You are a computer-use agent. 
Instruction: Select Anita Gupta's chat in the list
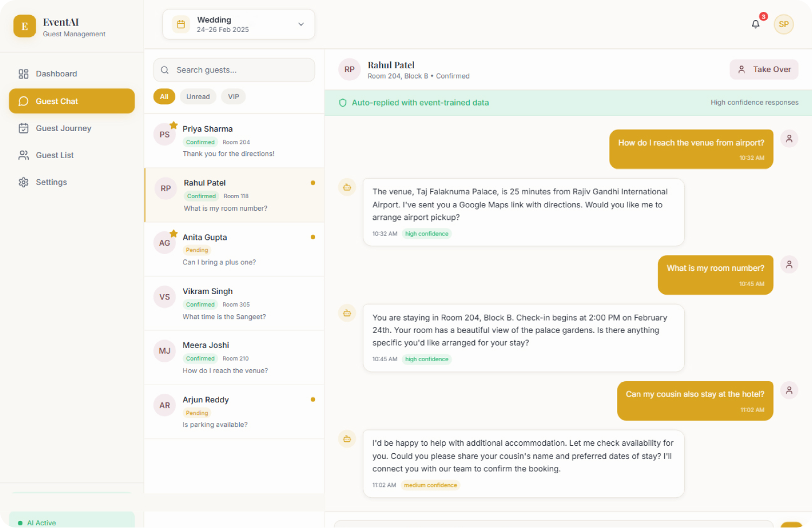click(x=234, y=249)
